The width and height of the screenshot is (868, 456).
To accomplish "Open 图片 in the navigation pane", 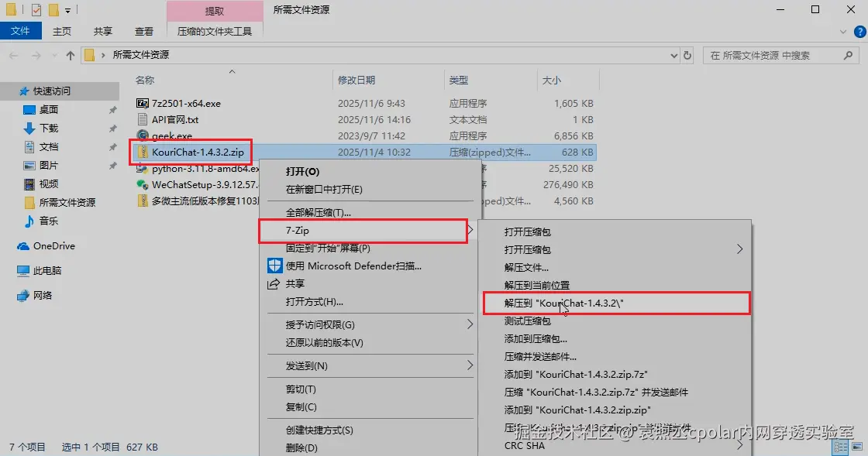I will click(49, 165).
